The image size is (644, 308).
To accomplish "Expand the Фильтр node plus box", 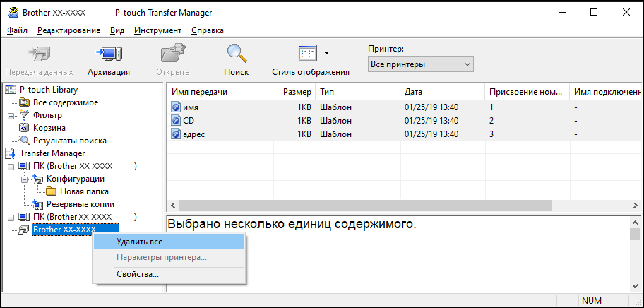I will click(x=11, y=115).
